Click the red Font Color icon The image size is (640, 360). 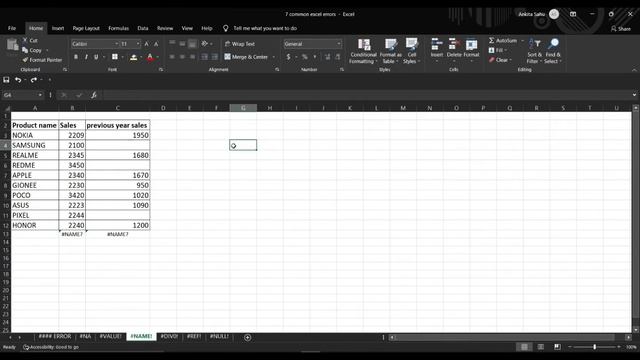click(150, 57)
